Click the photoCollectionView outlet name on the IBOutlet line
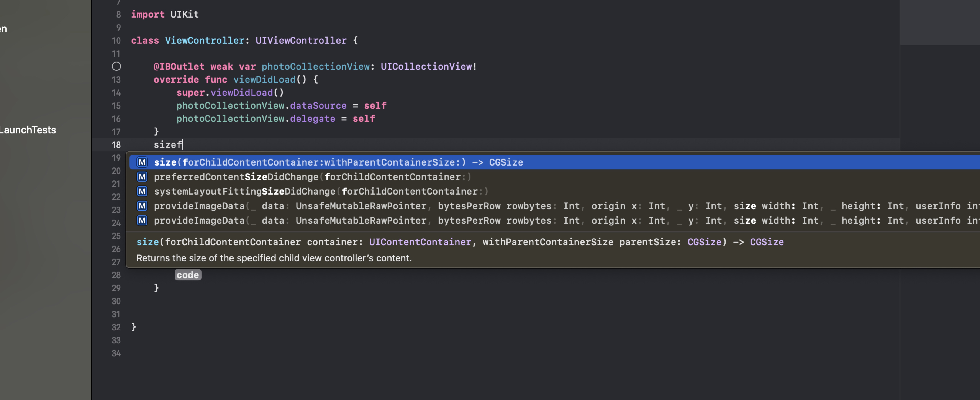Screen dimensions: 980x400 tap(315, 66)
